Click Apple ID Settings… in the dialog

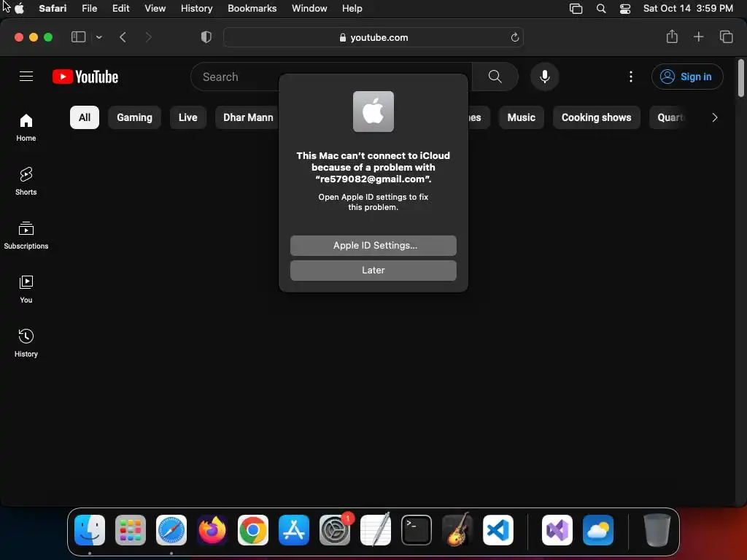click(373, 245)
